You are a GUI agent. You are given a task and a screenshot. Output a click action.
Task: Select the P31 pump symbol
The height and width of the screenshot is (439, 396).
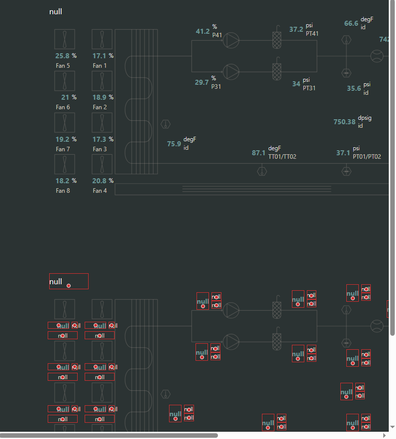click(231, 72)
